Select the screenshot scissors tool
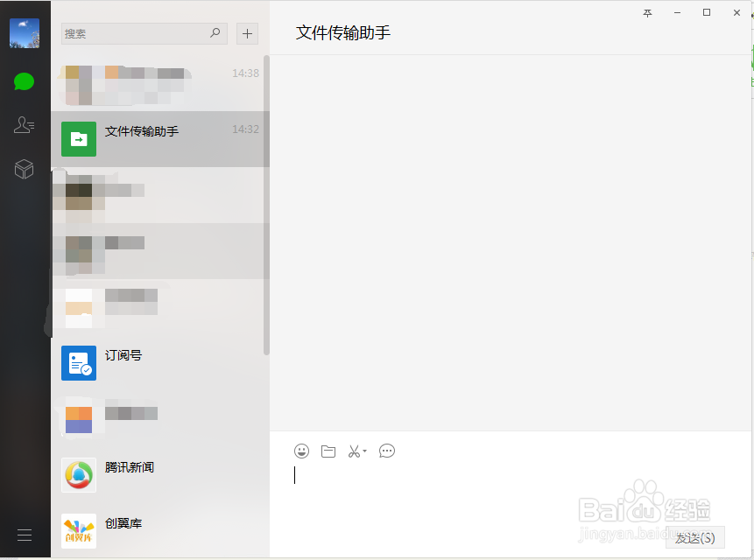 coord(354,451)
